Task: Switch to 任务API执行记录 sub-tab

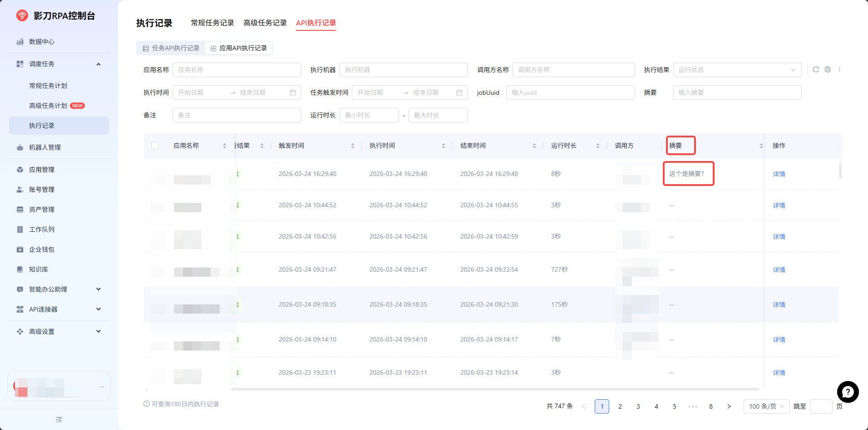Action: point(171,48)
